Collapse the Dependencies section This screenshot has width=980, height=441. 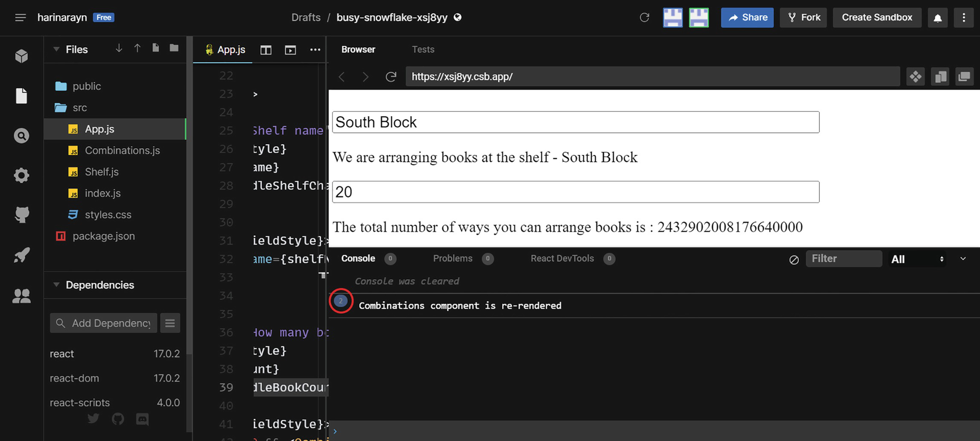pyautogui.click(x=56, y=285)
